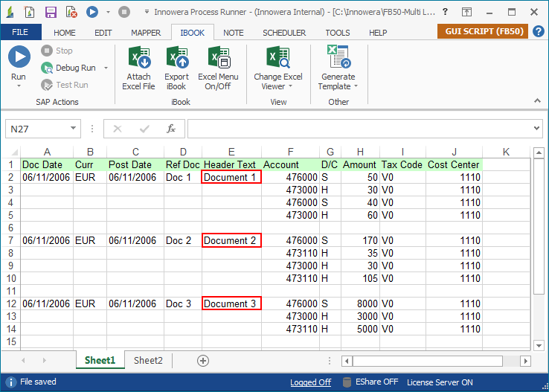
Task: Switch to Sheet2 worksheet tab
Action: click(148, 360)
